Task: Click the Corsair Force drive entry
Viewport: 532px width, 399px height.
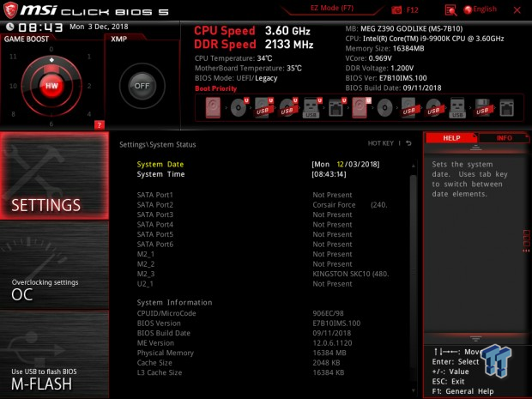Action: click(350, 204)
